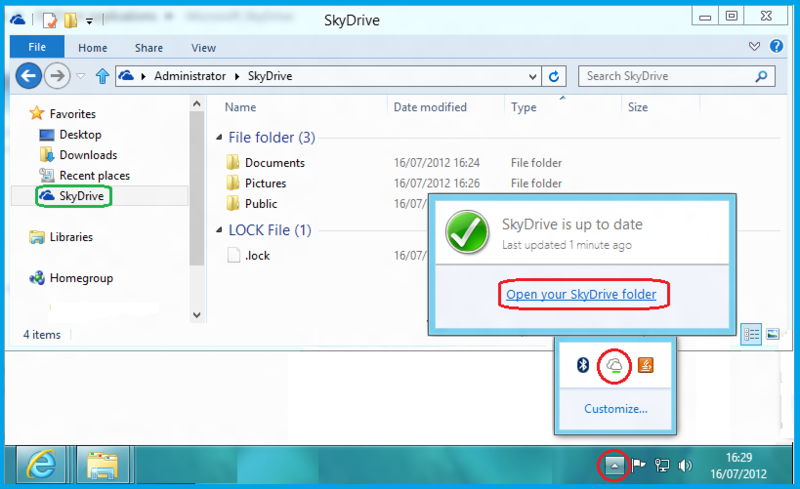Screen dimensions: 800x489
Task: Click Pictures date 16/07/2012 16:26
Action: [437, 183]
